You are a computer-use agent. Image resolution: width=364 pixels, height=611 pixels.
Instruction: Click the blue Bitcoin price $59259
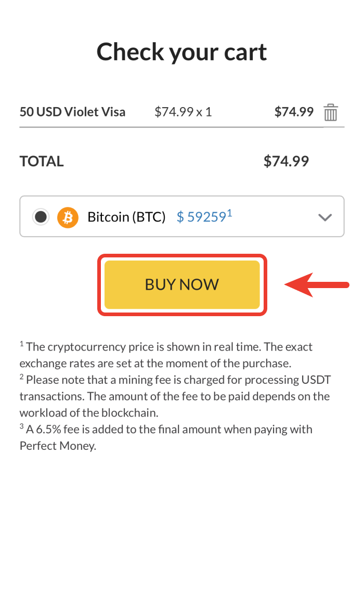click(201, 217)
